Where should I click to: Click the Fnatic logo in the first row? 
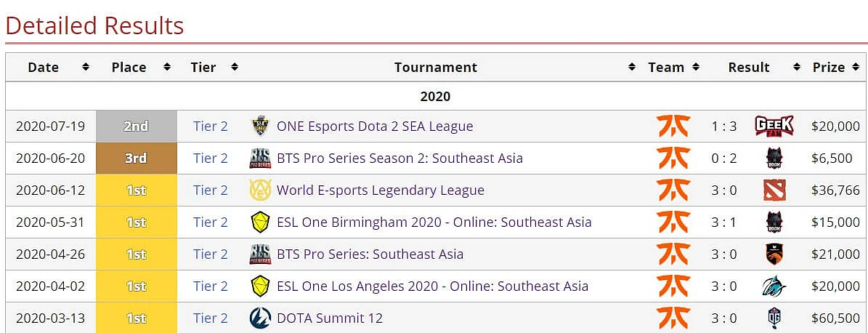[673, 127]
